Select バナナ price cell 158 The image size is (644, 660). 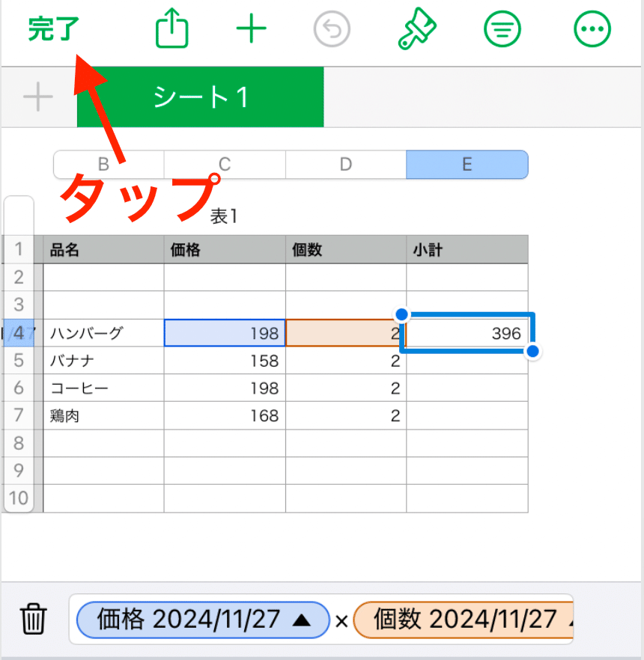[x=225, y=361]
